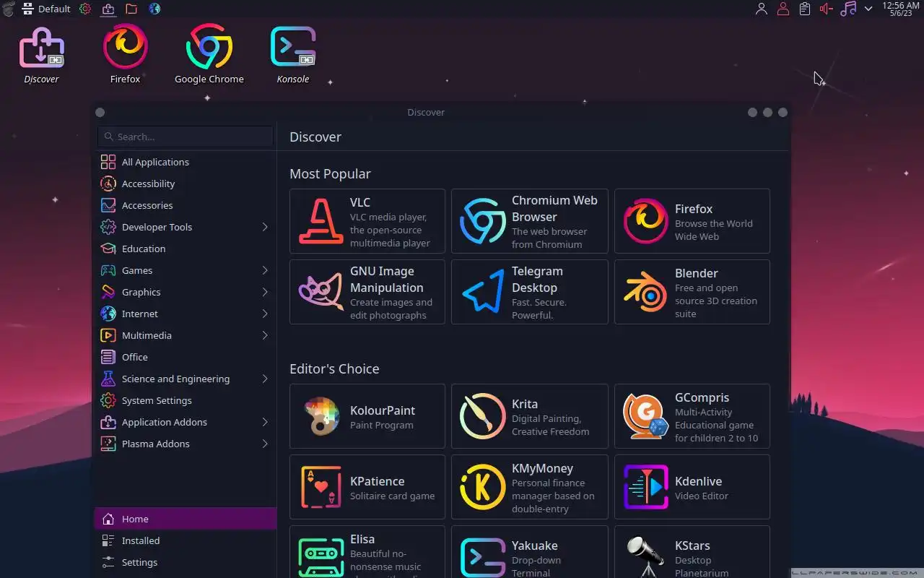
Task: Launch Konsole from the desktop icon
Action: coord(292,46)
